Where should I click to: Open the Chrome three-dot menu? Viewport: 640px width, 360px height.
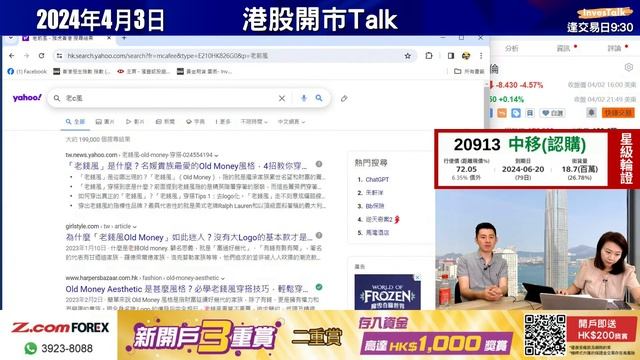481,56
